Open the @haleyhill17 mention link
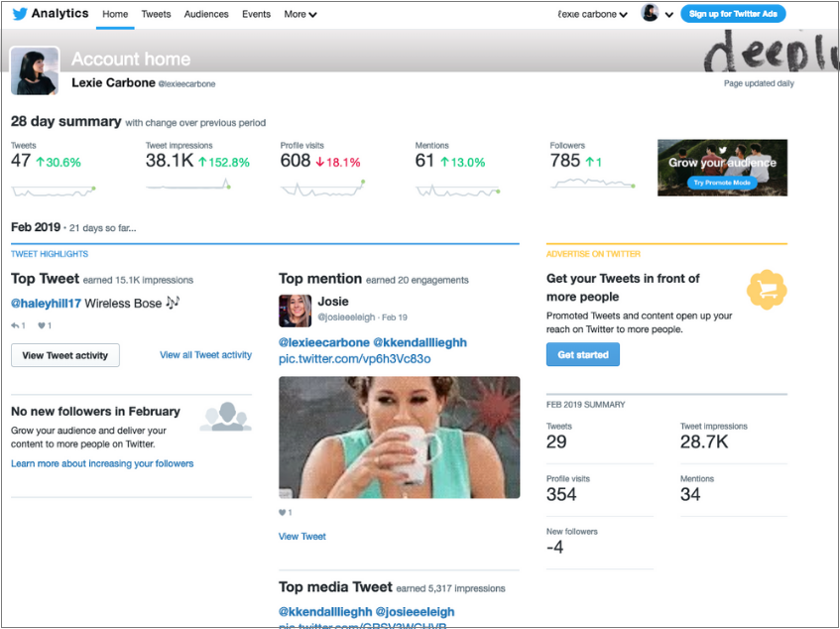 [x=46, y=304]
